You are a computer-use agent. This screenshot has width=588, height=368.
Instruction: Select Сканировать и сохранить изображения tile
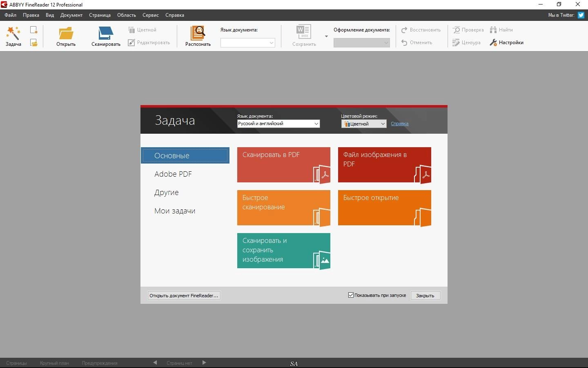pos(283,251)
